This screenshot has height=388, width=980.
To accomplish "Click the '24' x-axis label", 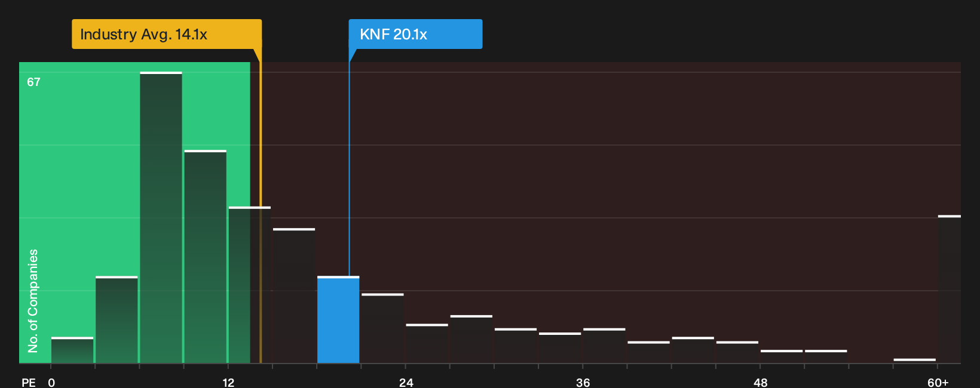I will [406, 383].
